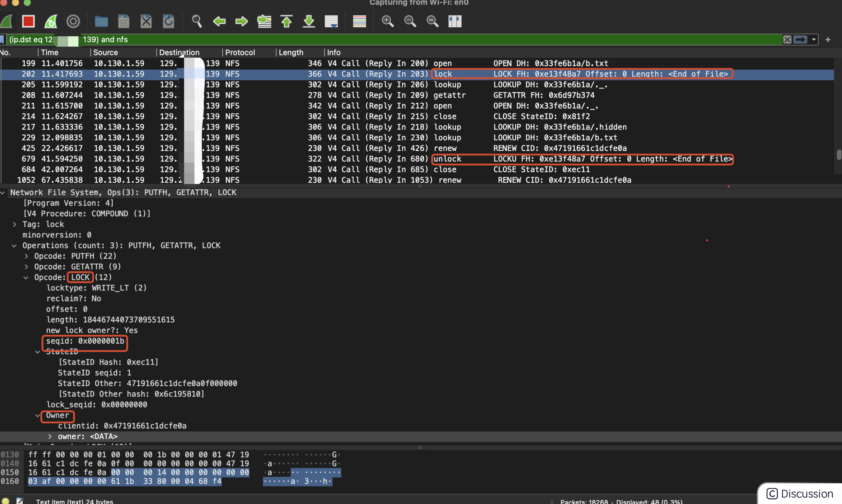Close the capture file with the X document icon
The height and width of the screenshot is (504, 842).
[146, 21]
